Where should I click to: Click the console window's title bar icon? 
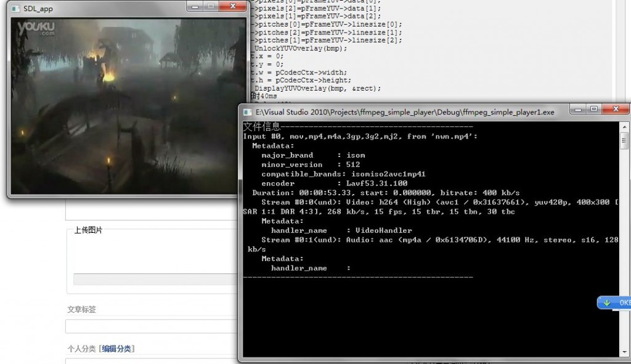tap(248, 112)
